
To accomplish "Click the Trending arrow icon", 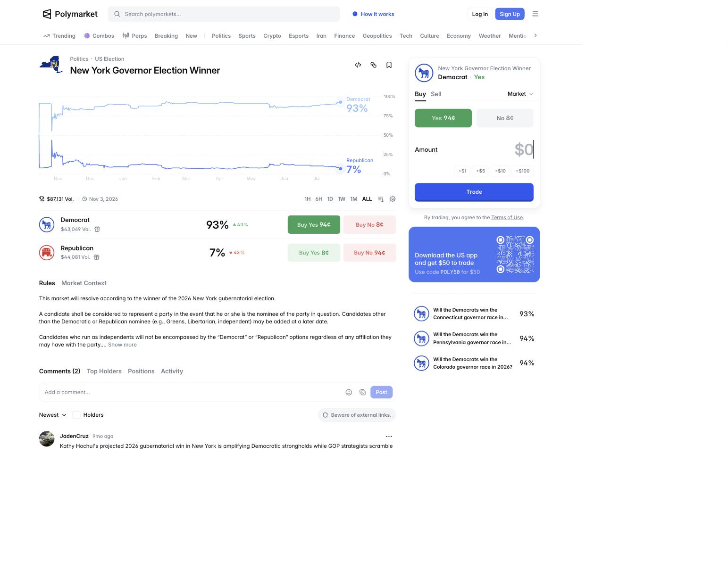I will [x=46, y=36].
